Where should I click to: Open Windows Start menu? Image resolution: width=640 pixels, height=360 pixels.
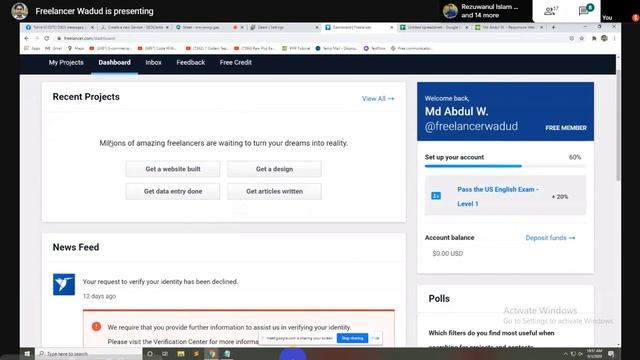point(27,354)
